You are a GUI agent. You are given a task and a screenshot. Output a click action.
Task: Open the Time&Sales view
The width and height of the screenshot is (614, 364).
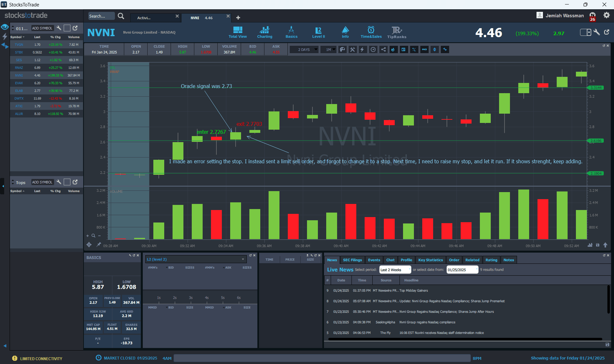tap(371, 32)
